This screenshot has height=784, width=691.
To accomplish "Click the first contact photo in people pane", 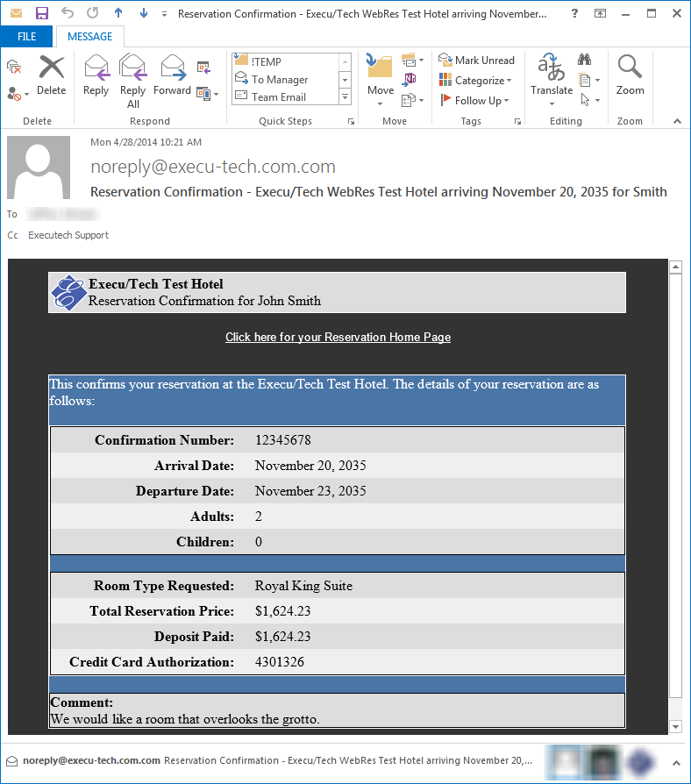I will point(564,762).
